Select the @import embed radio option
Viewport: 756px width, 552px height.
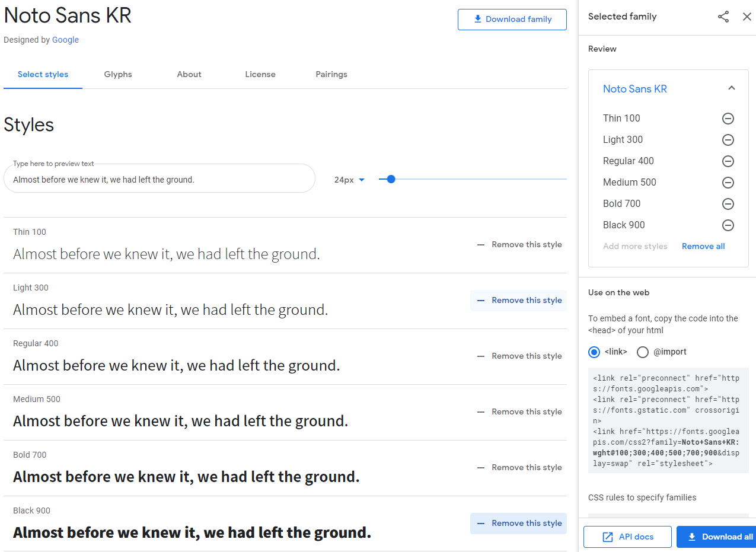pyautogui.click(x=643, y=352)
